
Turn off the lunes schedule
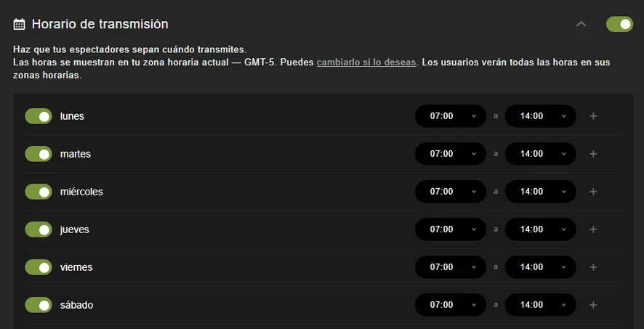pos(39,116)
